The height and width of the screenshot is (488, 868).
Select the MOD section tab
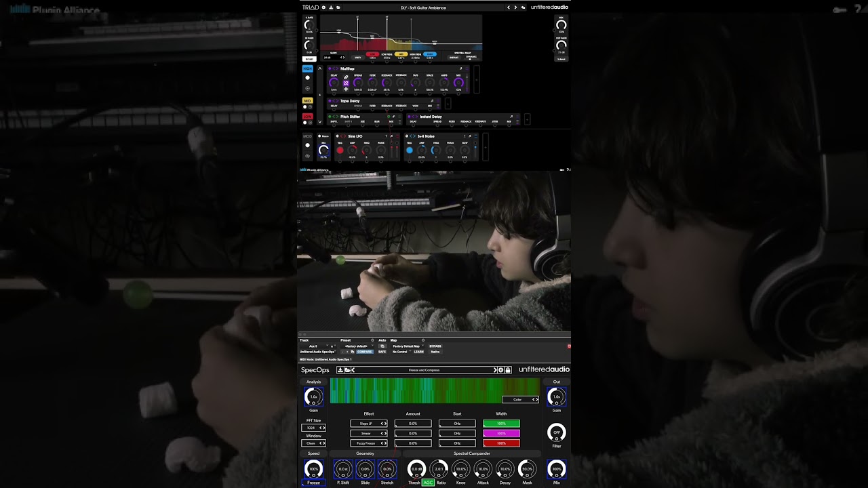pos(307,136)
